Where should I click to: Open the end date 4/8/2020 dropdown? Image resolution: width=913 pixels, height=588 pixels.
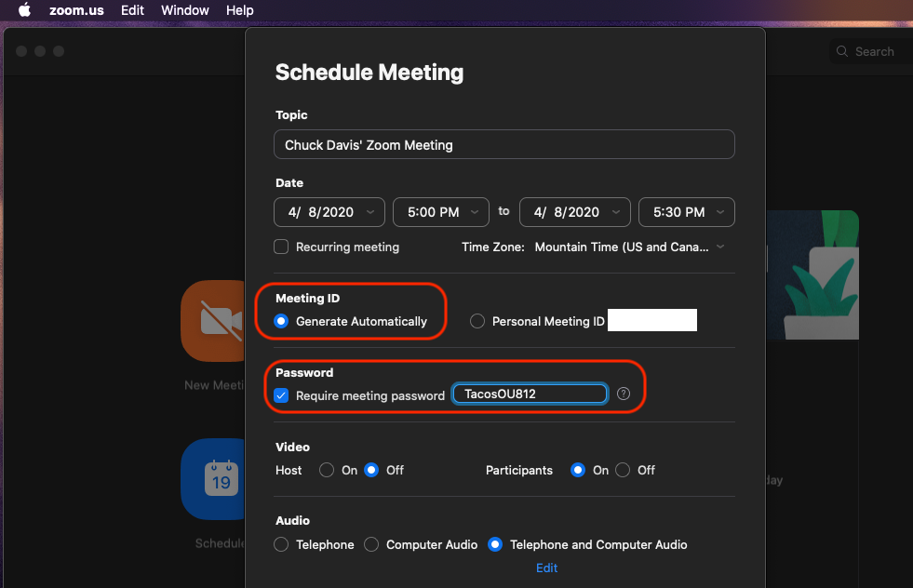(x=575, y=212)
